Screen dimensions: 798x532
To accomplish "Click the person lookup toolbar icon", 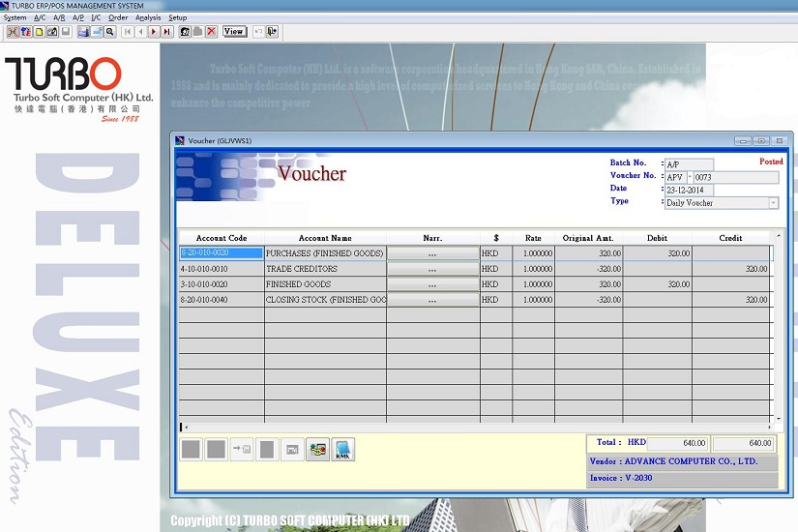I will 186,32.
